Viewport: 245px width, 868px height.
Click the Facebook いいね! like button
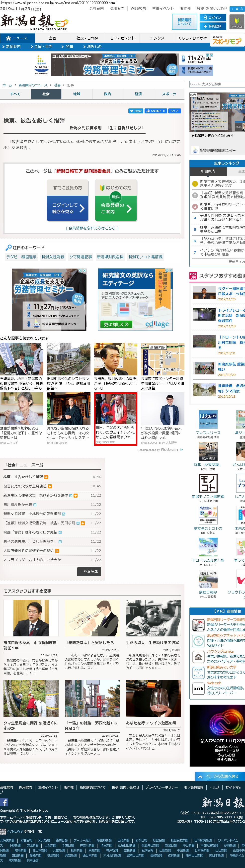(155, 111)
